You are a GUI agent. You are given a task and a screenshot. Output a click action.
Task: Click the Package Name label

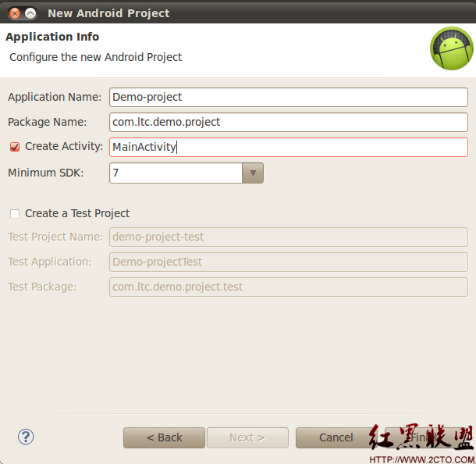click(x=48, y=122)
